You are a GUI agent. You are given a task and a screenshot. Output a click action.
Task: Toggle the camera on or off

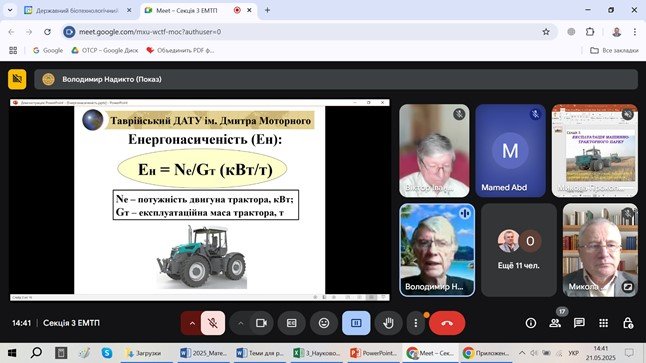262,323
